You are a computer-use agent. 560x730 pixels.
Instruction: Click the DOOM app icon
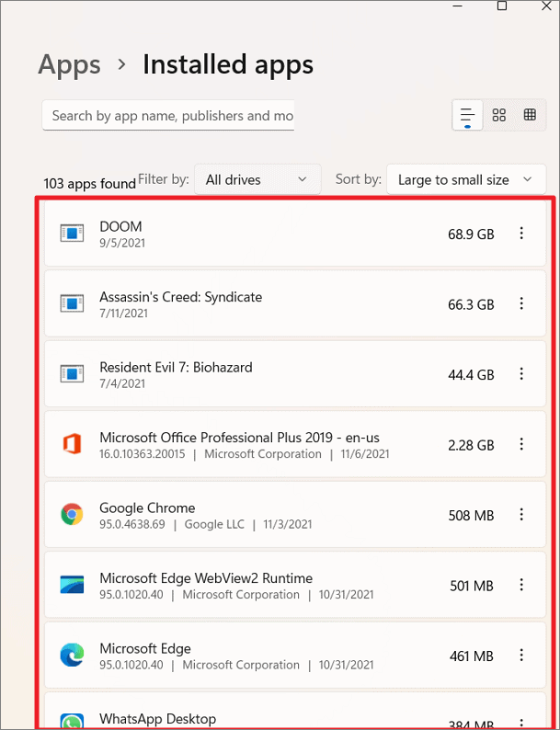(x=72, y=234)
